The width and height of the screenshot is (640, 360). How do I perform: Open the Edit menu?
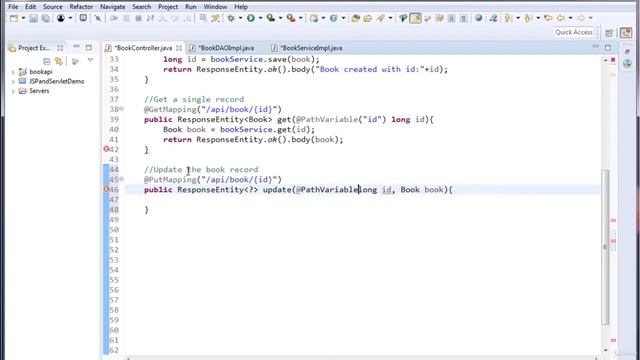[x=30, y=7]
